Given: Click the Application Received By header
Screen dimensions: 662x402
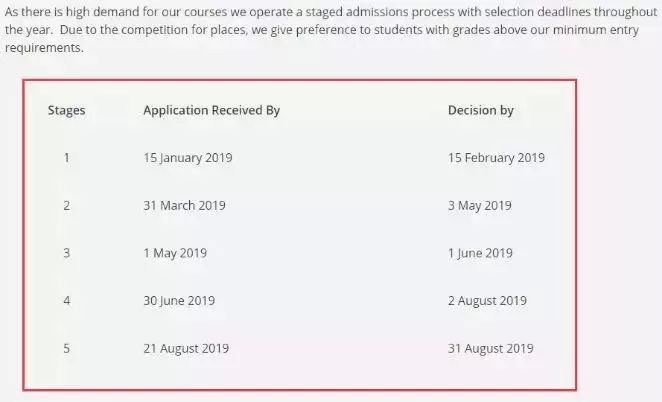Looking at the screenshot, I should click(x=212, y=110).
